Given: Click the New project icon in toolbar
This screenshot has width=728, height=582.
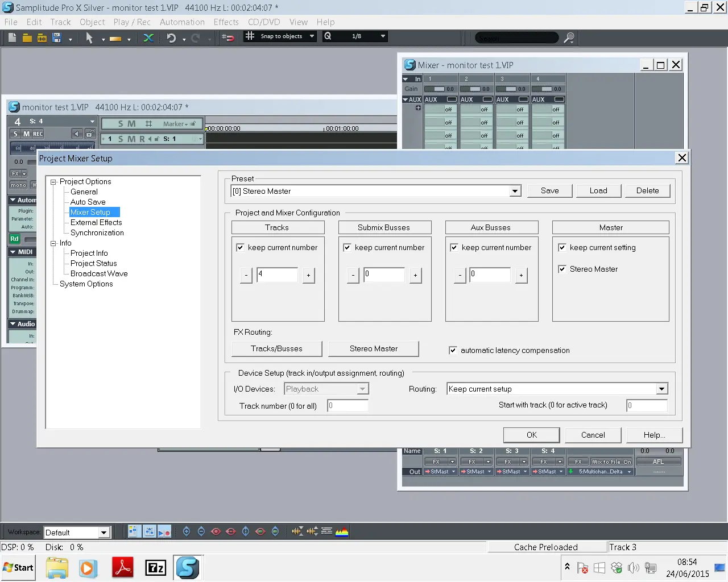Looking at the screenshot, I should pyautogui.click(x=12, y=38).
